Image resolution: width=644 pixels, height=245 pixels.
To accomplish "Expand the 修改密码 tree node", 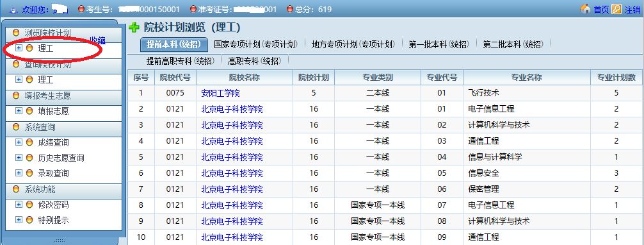I will [19, 204].
